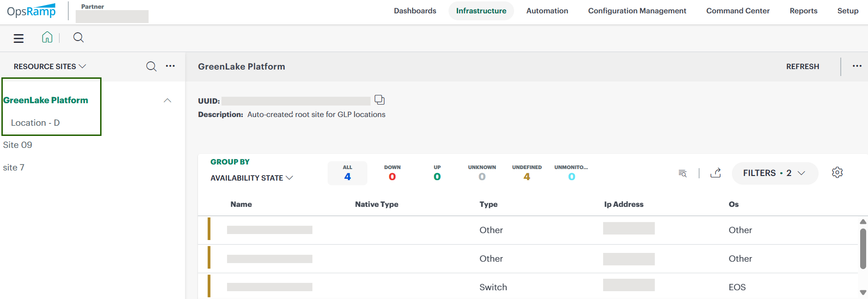The width and height of the screenshot is (868, 299).
Task: Click the Partner name field
Action: 112,16
